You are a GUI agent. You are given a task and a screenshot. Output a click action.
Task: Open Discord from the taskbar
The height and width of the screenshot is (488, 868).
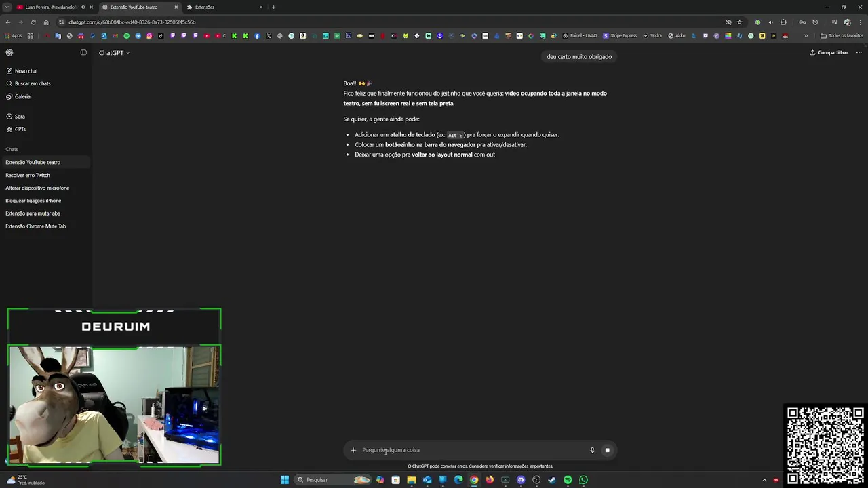(x=521, y=480)
